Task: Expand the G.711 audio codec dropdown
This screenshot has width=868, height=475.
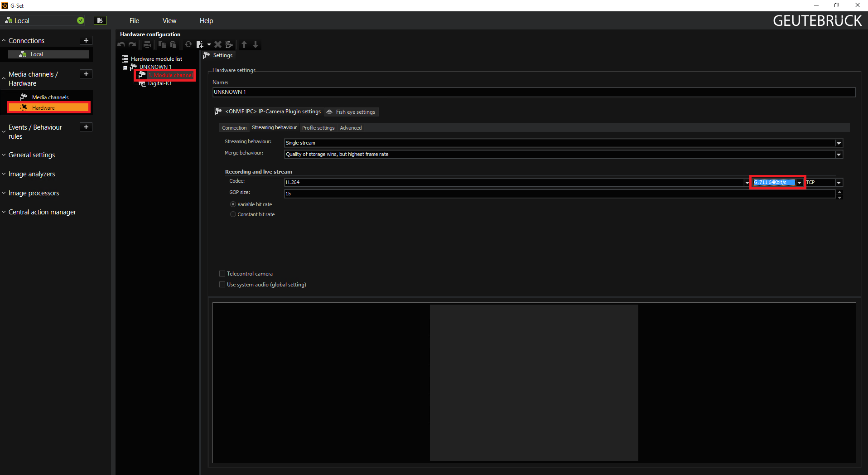Action: (x=800, y=183)
